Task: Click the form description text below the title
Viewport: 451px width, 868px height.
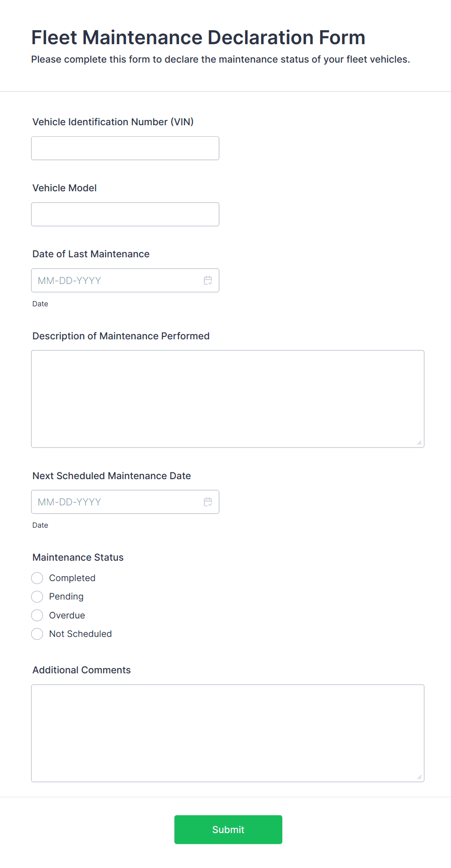Action: tap(221, 59)
